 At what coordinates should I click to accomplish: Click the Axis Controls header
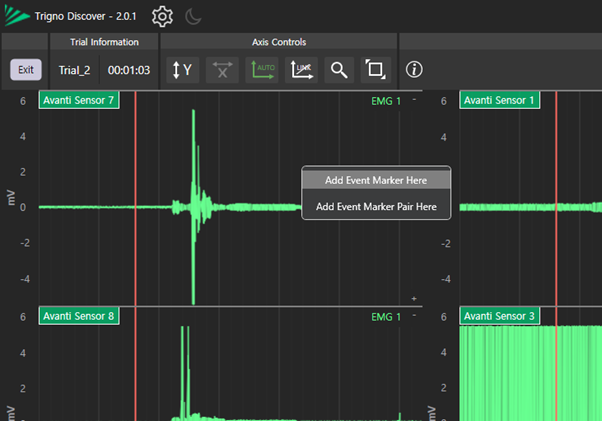279,42
